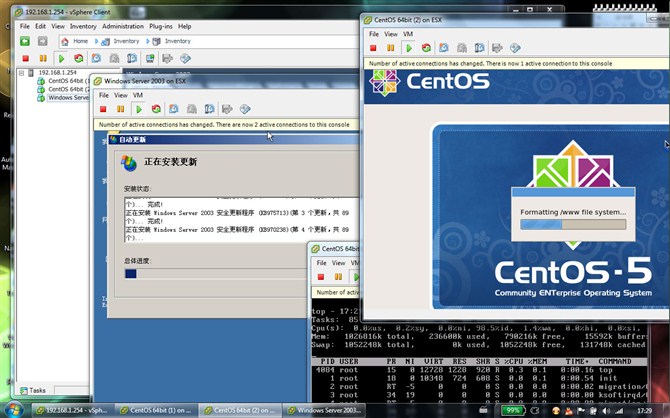Stop the Windows Server 2003 VM with red power off button
The height and width of the screenshot is (418, 670).
[103, 109]
